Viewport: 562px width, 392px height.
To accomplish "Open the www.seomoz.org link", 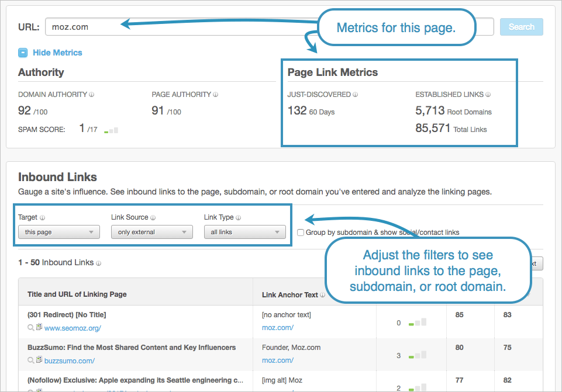I will click(x=69, y=328).
